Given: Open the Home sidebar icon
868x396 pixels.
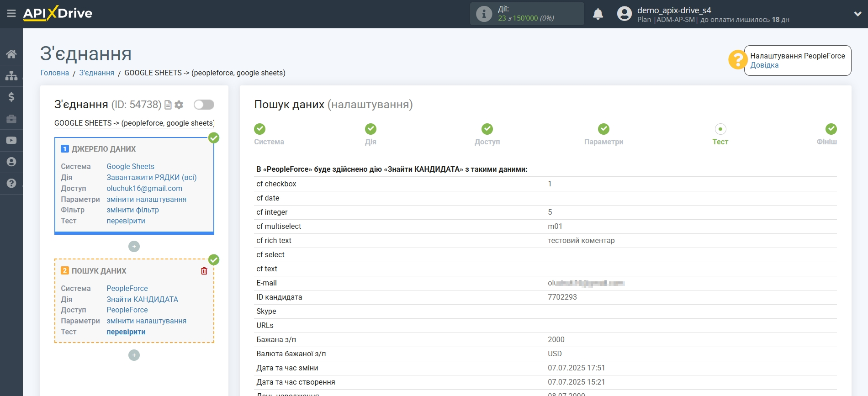Looking at the screenshot, I should coord(11,54).
